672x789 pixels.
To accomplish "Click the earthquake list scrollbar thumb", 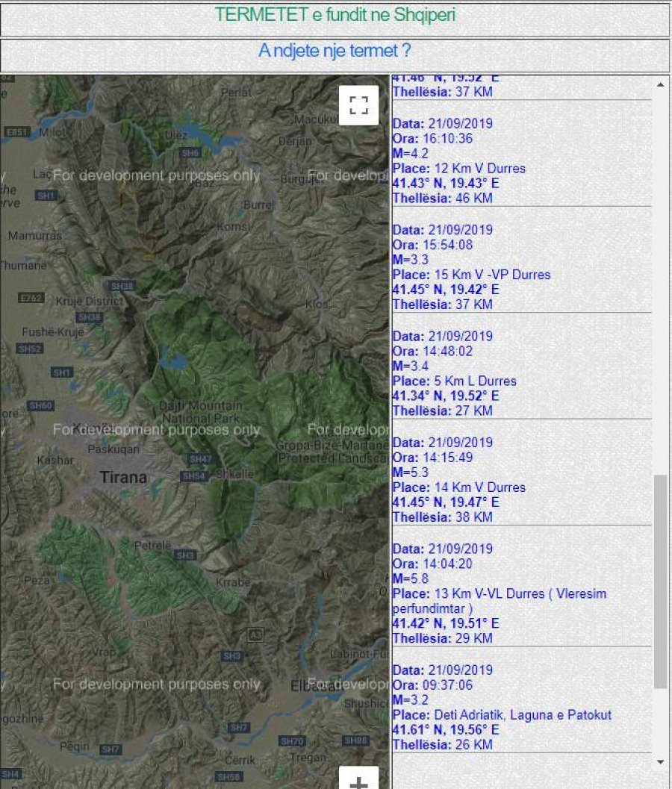I will [660, 581].
